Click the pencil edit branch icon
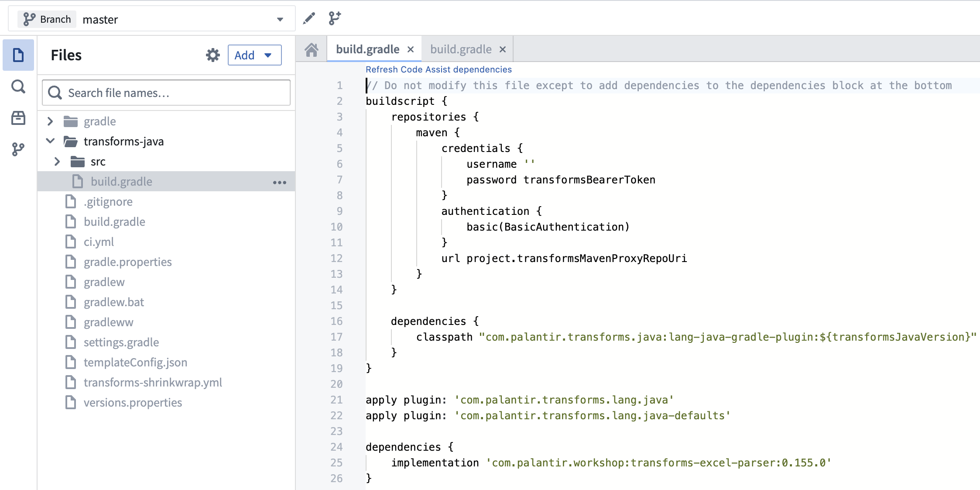Screen dimensions: 980x490 tap(309, 18)
